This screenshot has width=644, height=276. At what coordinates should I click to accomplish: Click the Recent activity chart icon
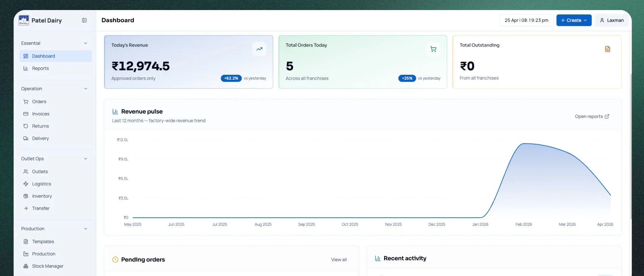378,258
